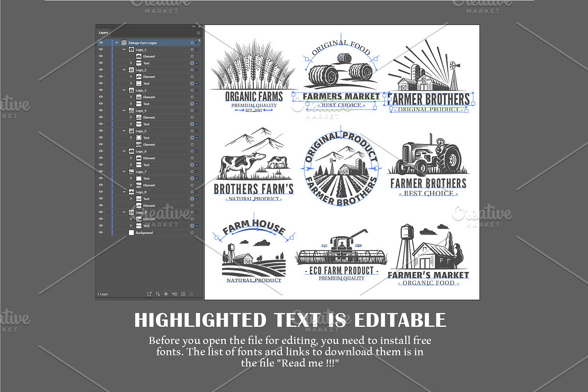Hide the Logo_4 layer
The width and height of the screenshot is (588, 392).
pos(101,111)
